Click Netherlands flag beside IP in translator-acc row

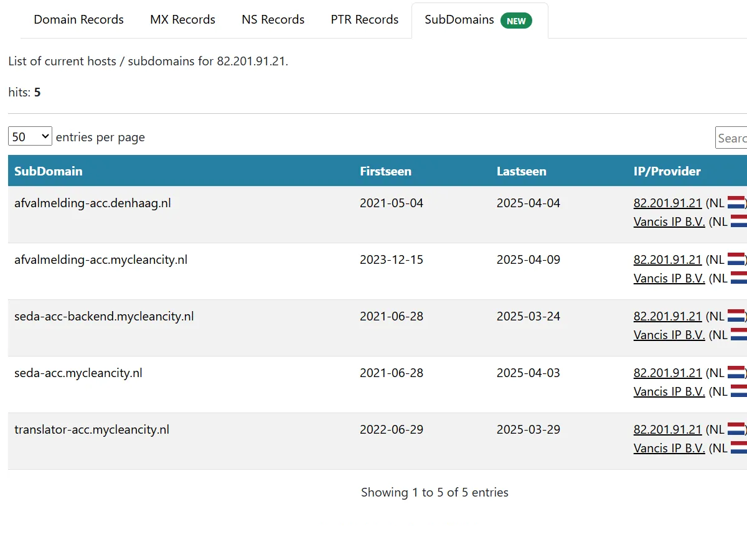(x=736, y=429)
